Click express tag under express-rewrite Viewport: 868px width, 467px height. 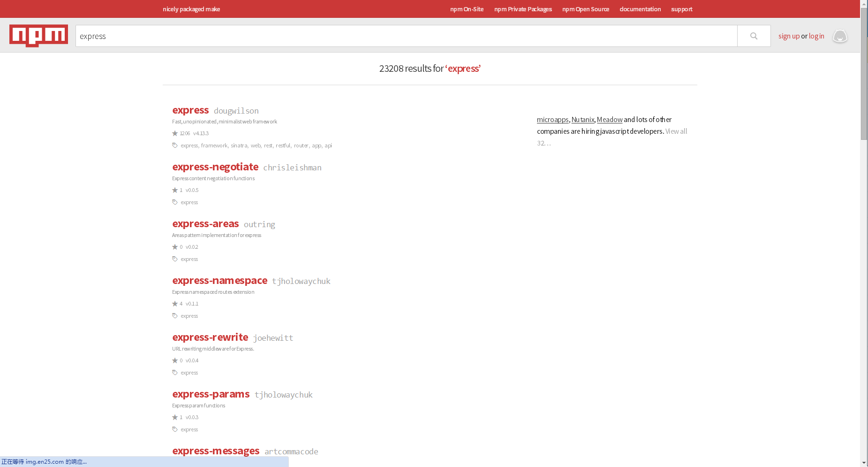click(189, 373)
